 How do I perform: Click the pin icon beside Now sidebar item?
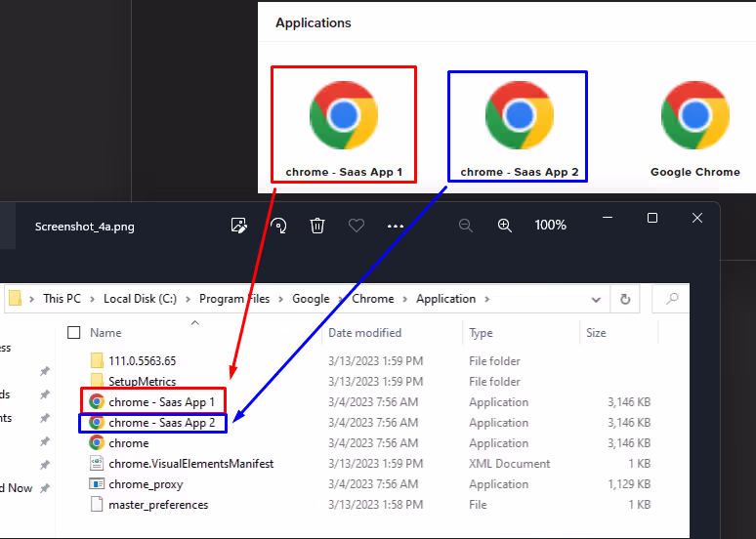click(x=45, y=488)
